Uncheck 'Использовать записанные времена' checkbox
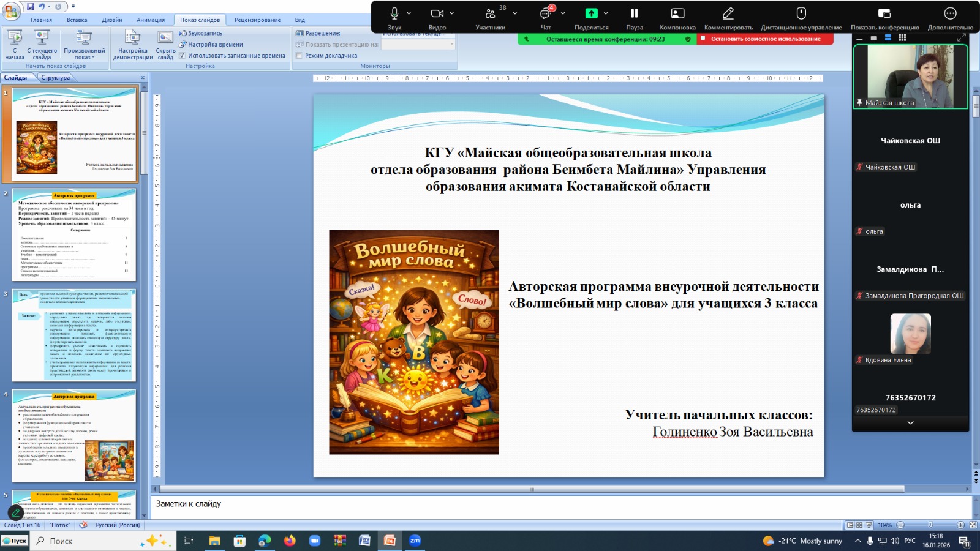The width and height of the screenshot is (980, 551). point(182,56)
